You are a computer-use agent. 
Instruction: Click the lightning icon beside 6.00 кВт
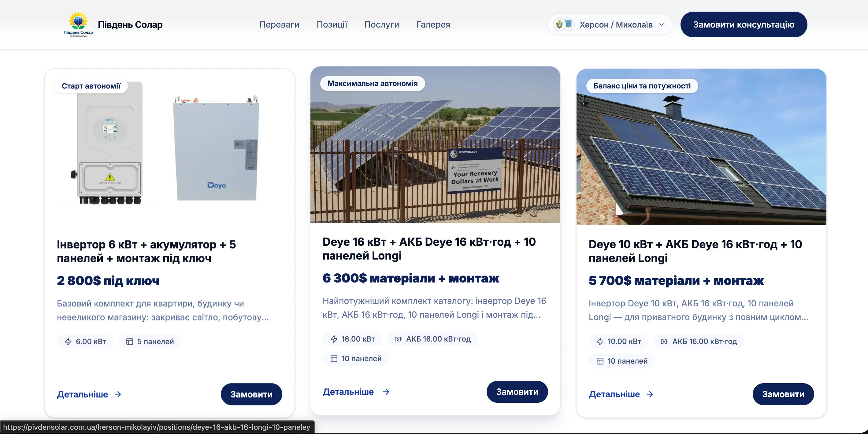pyautogui.click(x=69, y=342)
